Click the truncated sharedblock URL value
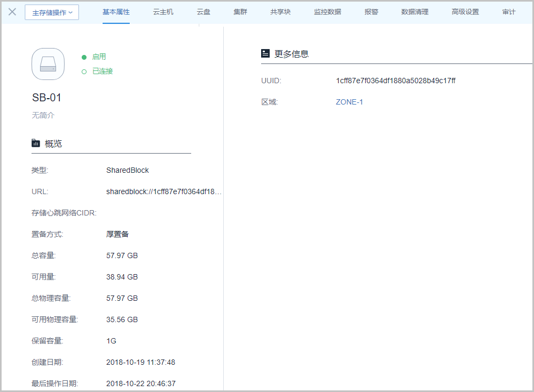Screen dimensions: 534x392 pos(164,191)
